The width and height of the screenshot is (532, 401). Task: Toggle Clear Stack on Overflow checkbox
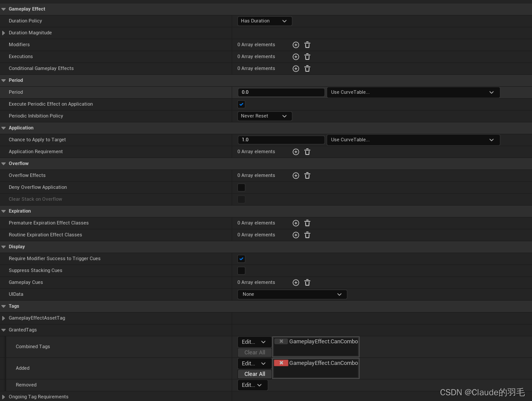pyautogui.click(x=241, y=199)
